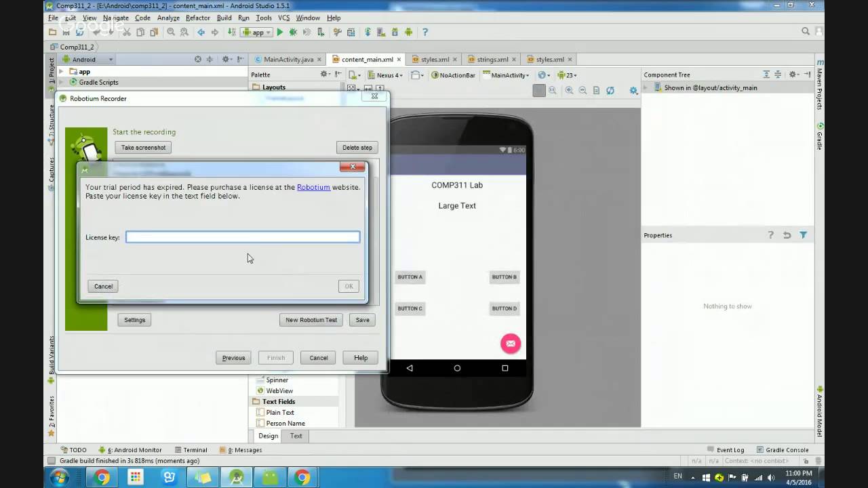The height and width of the screenshot is (488, 868).
Task: Click Cancel in the license dialog
Action: pos(103,286)
